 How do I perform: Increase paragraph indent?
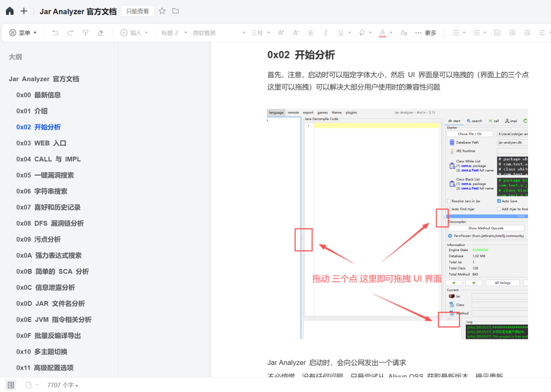(527, 33)
